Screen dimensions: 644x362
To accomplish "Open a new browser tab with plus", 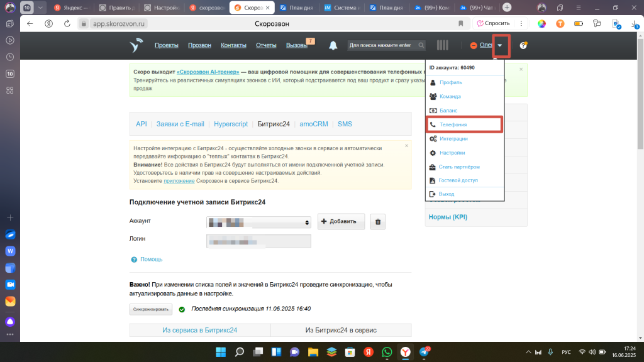I will (508, 8).
